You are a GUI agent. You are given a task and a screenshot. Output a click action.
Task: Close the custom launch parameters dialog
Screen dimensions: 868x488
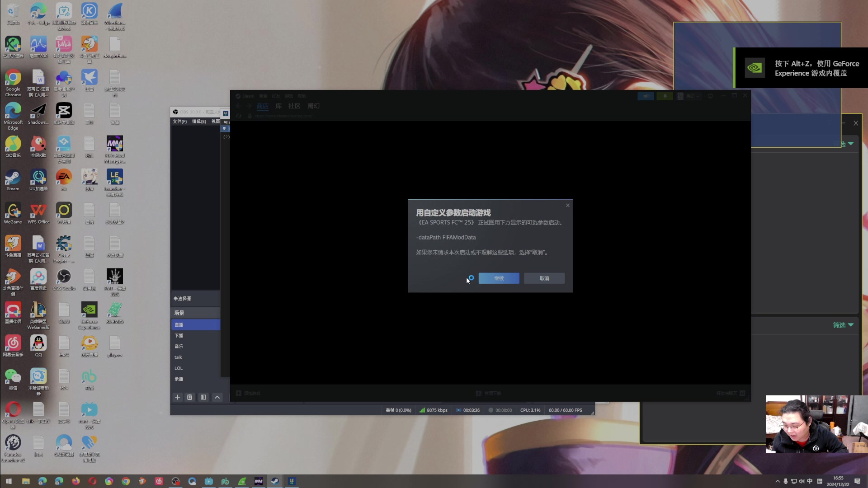[x=568, y=206]
